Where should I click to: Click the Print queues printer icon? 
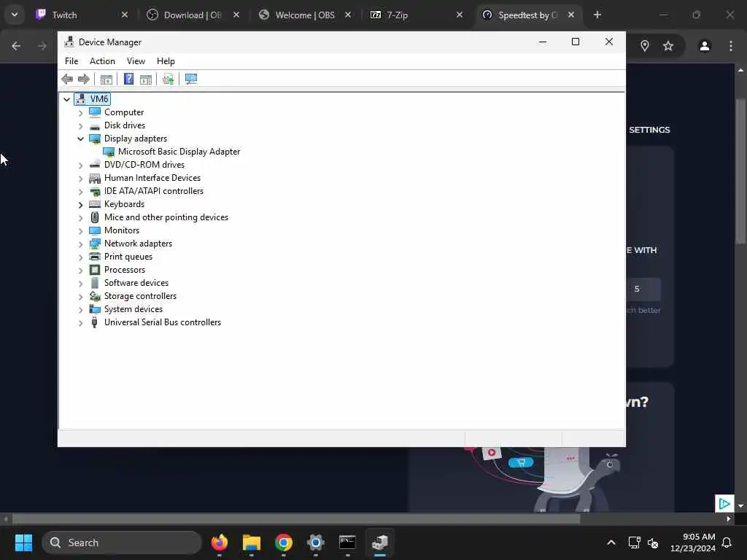coord(95,257)
